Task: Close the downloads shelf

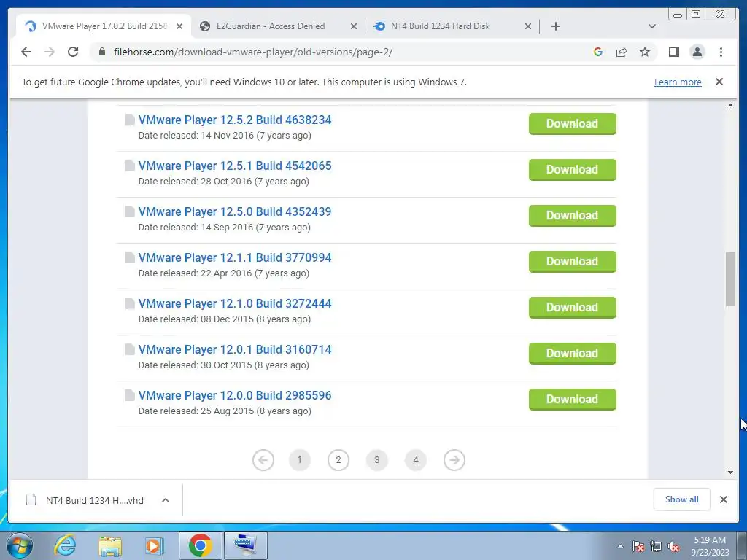Action: coord(723,499)
